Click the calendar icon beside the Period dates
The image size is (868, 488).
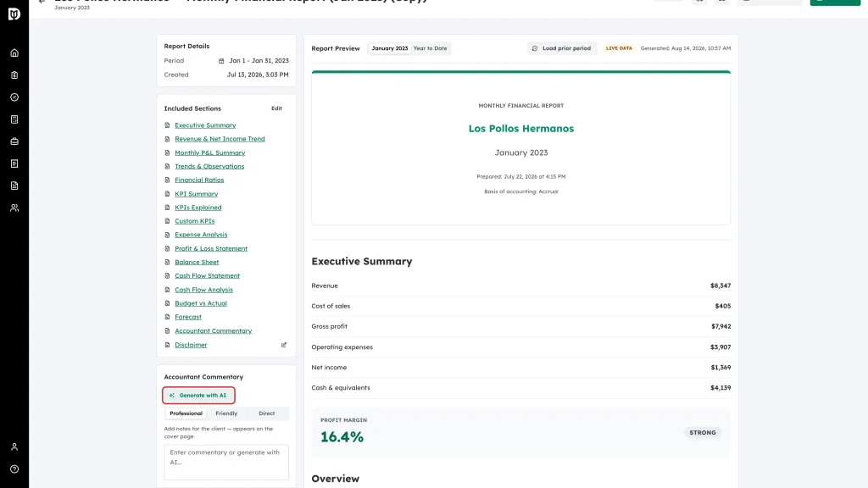tap(221, 61)
